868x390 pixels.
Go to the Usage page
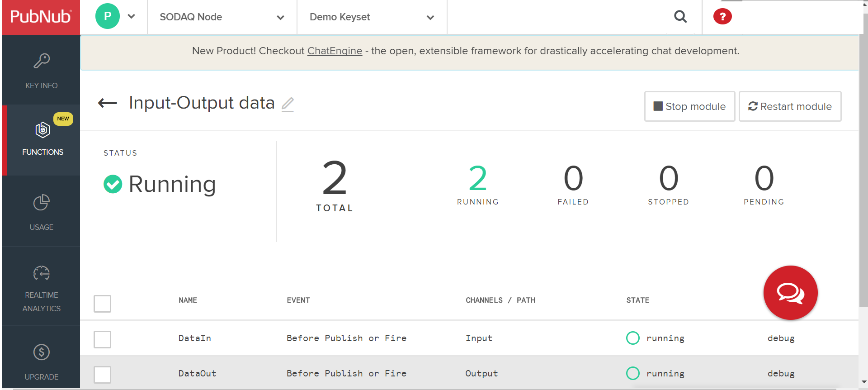(x=41, y=212)
